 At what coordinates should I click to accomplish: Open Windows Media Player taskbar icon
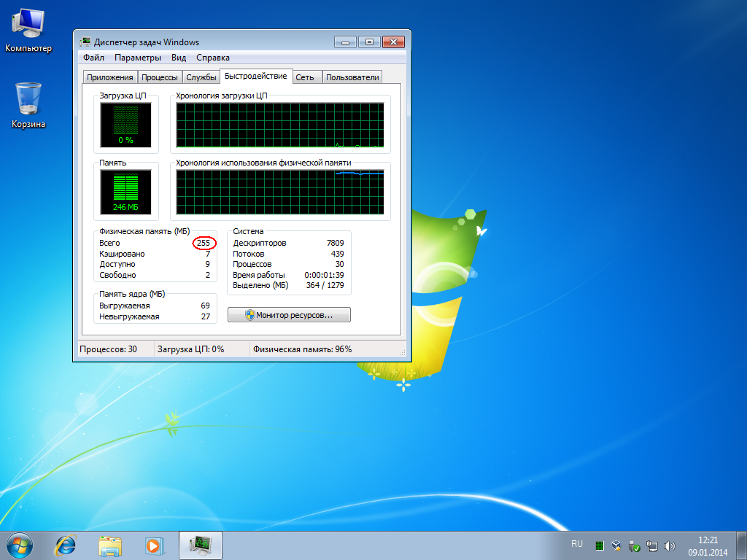click(155, 545)
